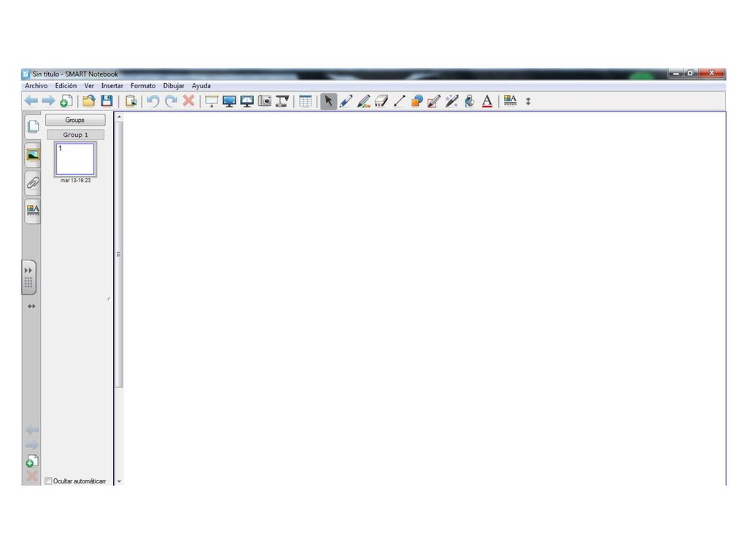The width and height of the screenshot is (747, 560).
Task: Select the Shapes tool
Action: pyautogui.click(x=417, y=101)
